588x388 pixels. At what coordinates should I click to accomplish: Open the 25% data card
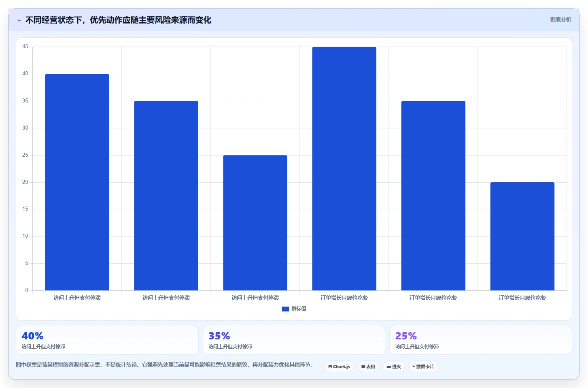click(x=480, y=340)
